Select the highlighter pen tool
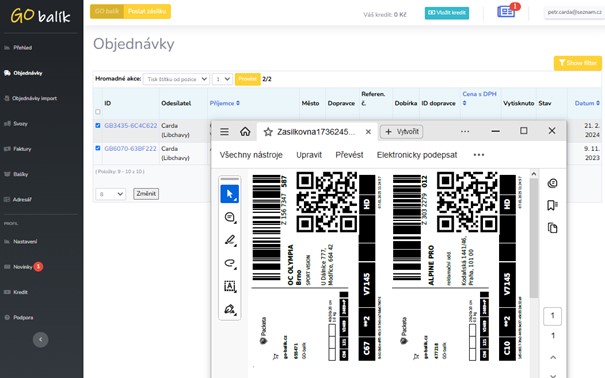The width and height of the screenshot is (605, 378). coord(230,240)
